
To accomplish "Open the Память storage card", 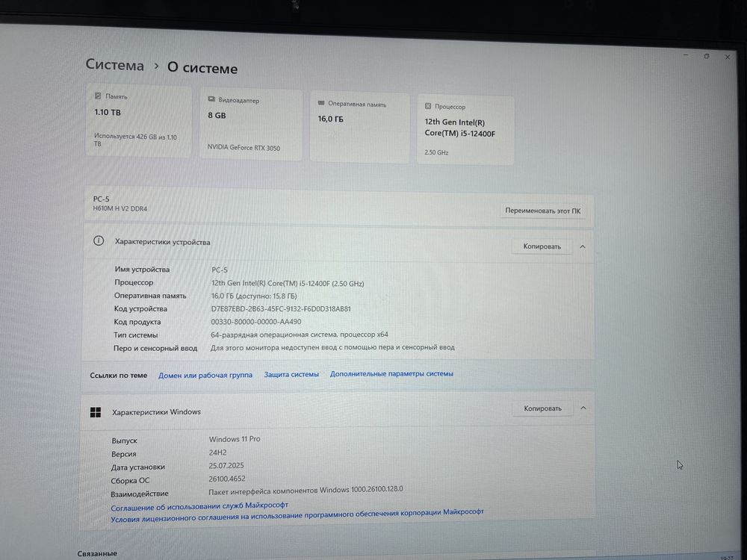I will pos(139,122).
